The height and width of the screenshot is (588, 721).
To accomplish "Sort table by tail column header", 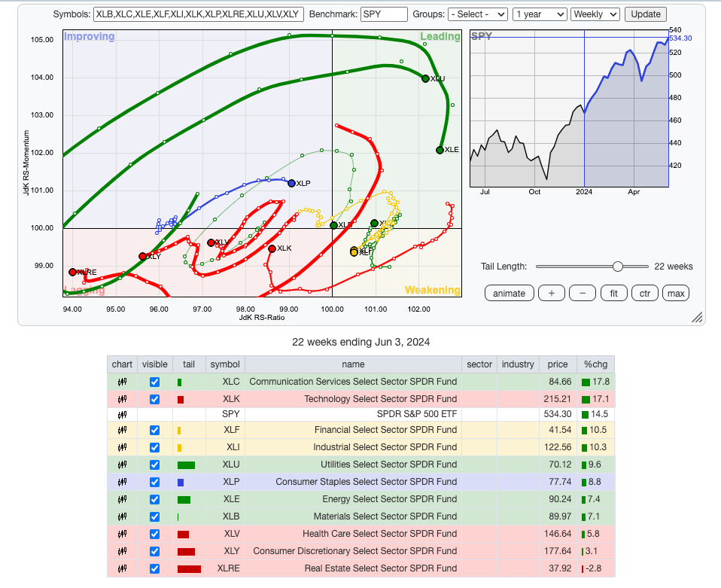I will click(x=189, y=364).
